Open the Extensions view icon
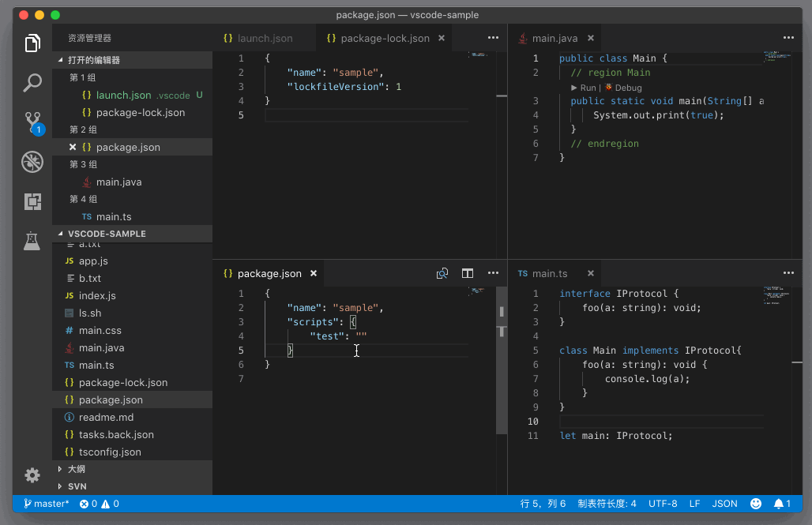The height and width of the screenshot is (525, 812). (32, 201)
